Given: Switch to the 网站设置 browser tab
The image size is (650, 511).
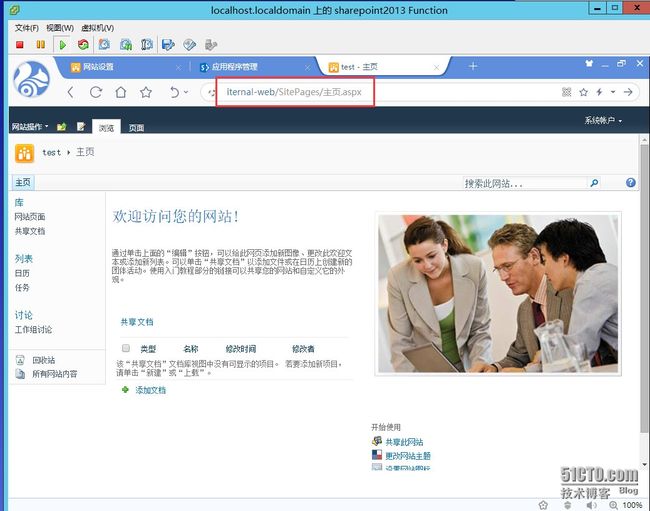Looking at the screenshot, I should pos(98,67).
